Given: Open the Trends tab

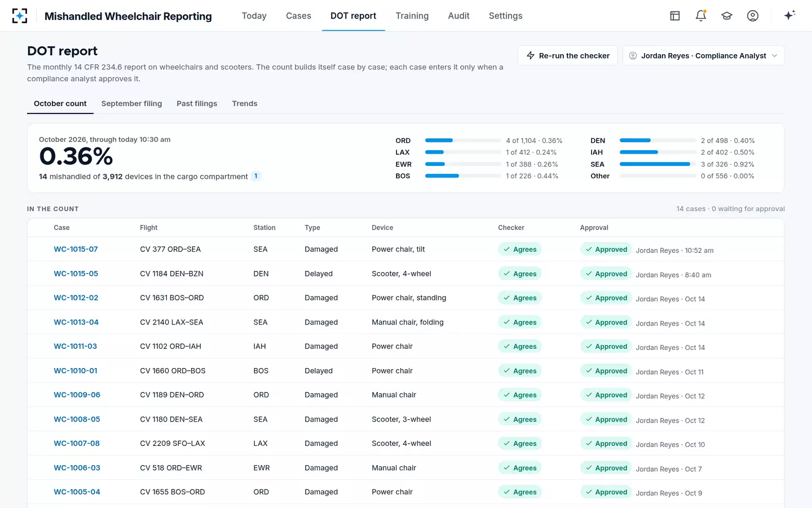Looking at the screenshot, I should tap(245, 103).
